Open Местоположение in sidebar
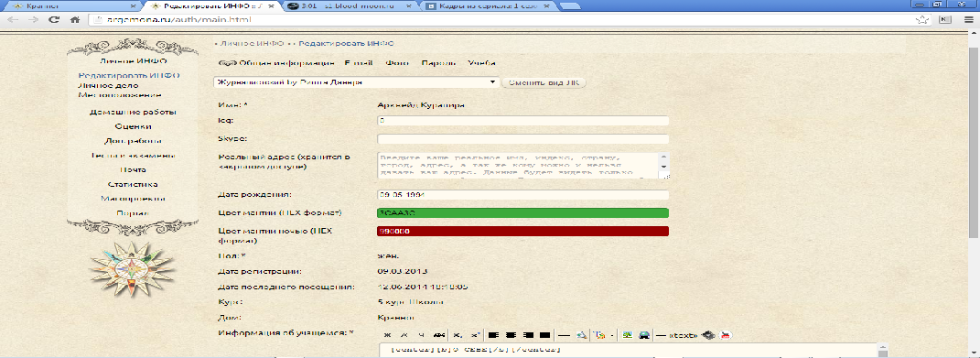 pos(119,95)
